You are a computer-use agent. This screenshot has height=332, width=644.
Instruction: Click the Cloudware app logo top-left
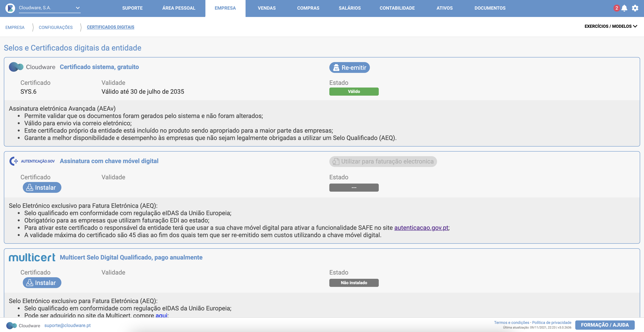pyautogui.click(x=10, y=8)
